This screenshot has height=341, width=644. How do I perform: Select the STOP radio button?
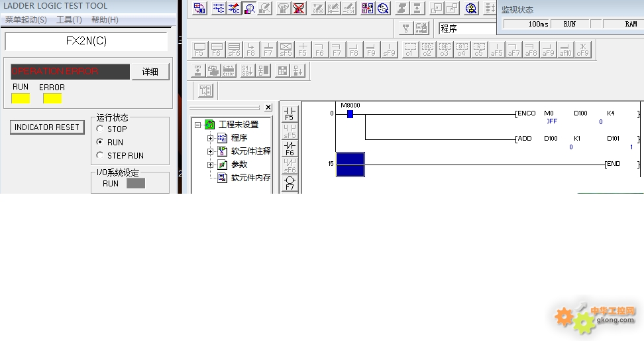coord(100,129)
